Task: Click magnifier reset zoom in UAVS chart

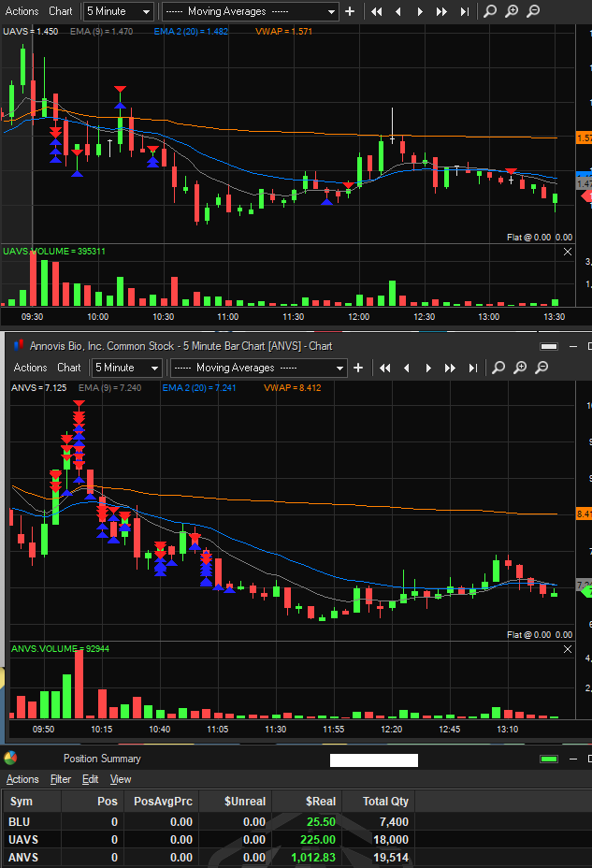Action: (x=490, y=11)
